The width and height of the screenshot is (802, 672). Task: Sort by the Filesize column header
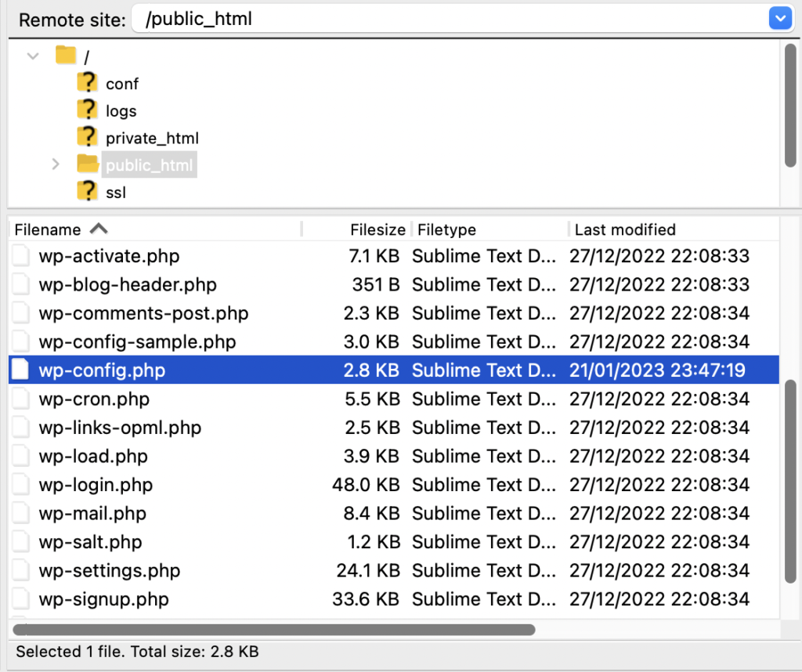[378, 229]
